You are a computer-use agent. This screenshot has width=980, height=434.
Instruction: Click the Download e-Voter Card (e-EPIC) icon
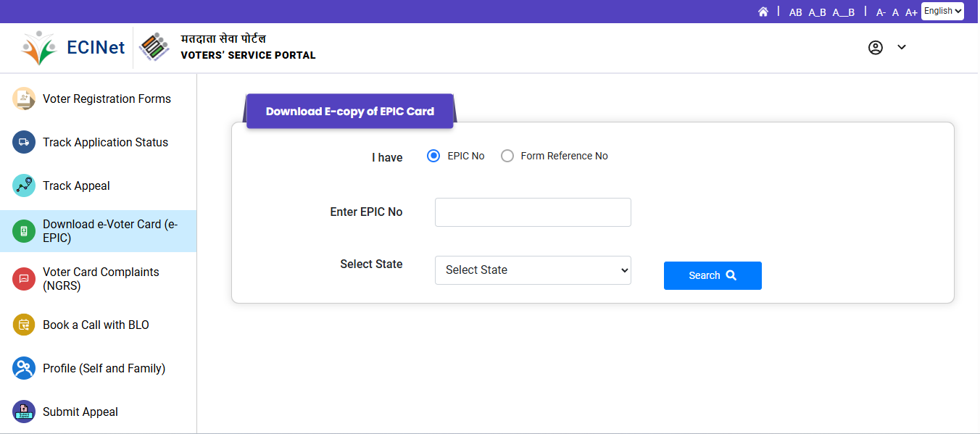(x=22, y=230)
